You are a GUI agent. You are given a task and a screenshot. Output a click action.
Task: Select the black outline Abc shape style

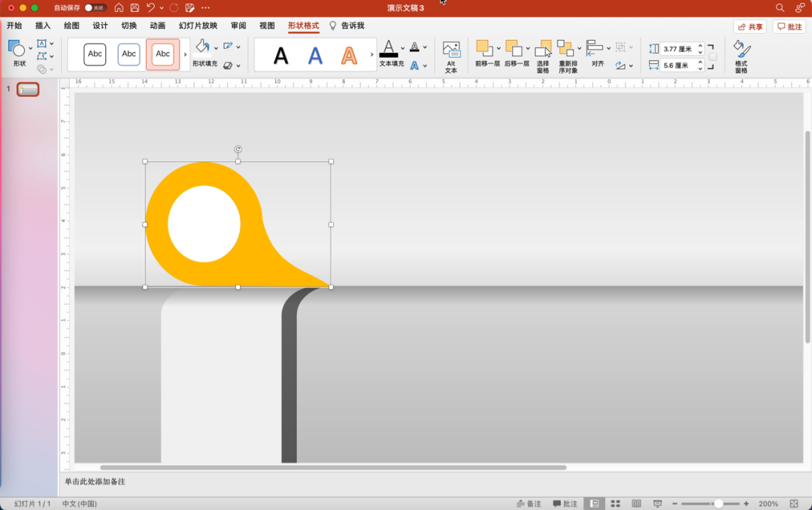pos(95,54)
